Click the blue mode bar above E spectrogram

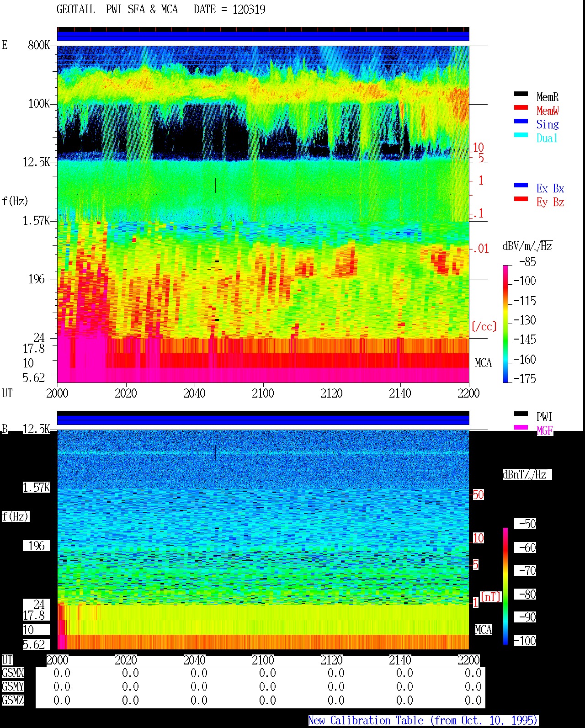point(263,36)
